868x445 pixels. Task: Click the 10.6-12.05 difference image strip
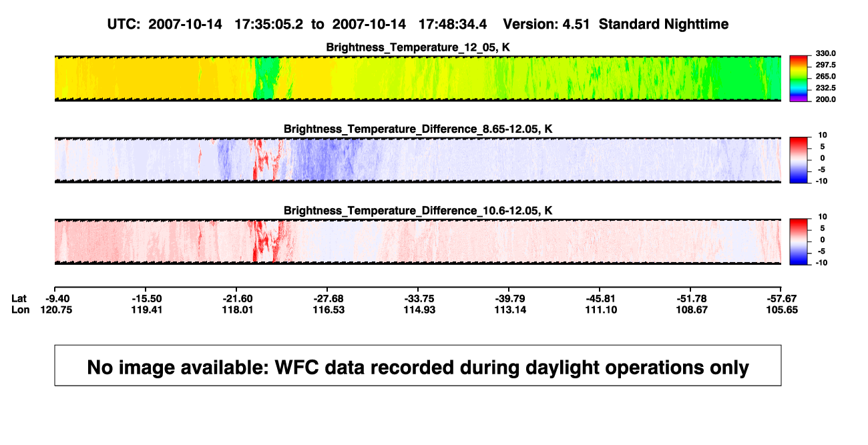tap(418, 242)
